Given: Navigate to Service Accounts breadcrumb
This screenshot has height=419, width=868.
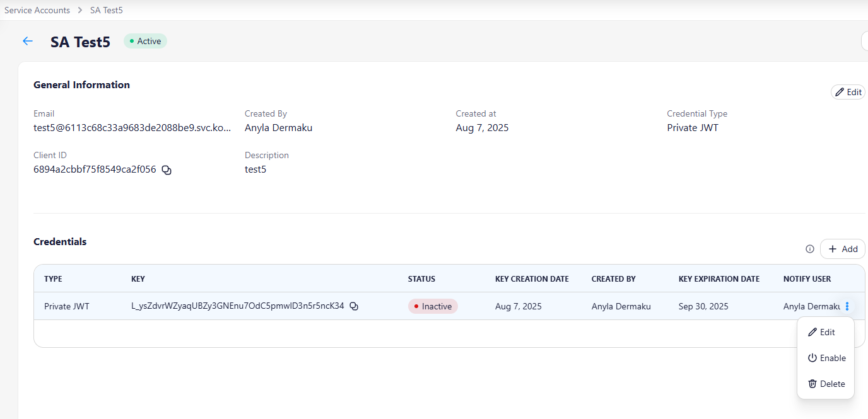Looking at the screenshot, I should 37,10.
